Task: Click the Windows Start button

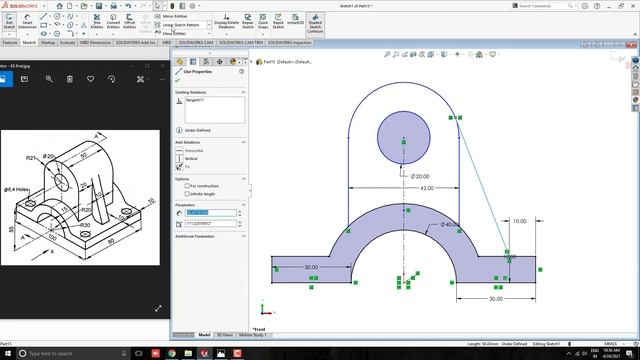Action: pos(7,353)
